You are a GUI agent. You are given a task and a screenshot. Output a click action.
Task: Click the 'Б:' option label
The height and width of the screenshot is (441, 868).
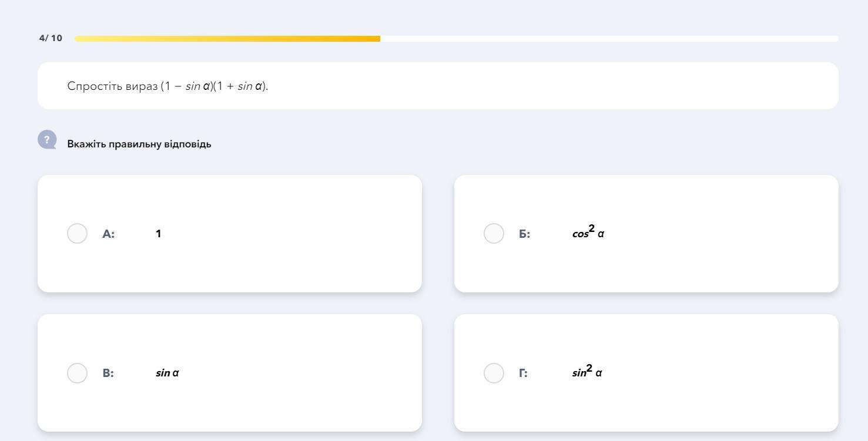click(524, 234)
